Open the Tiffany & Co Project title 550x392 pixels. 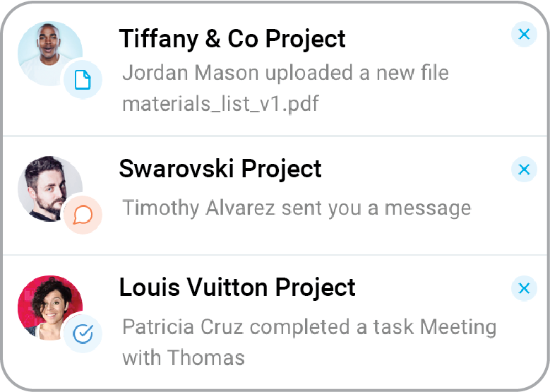coord(232,39)
